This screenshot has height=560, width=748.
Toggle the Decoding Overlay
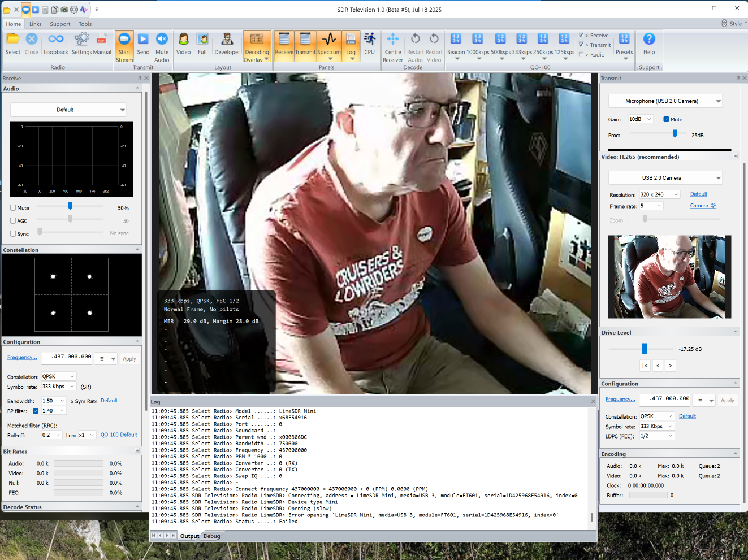[x=257, y=46]
